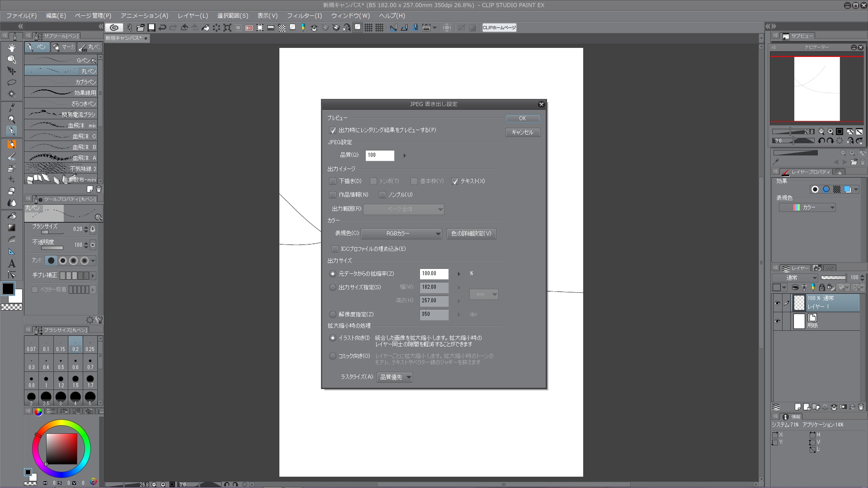
Task: Open the Filter menu
Action: coord(304,15)
